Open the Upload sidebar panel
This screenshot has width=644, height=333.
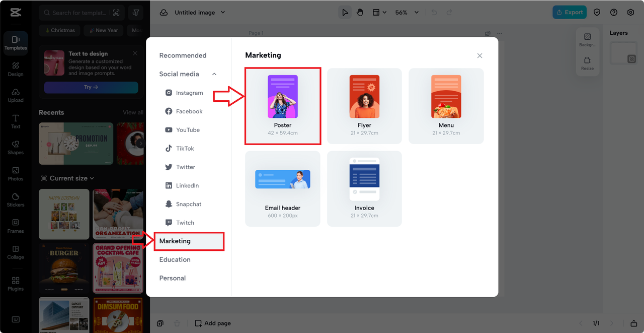tap(16, 95)
